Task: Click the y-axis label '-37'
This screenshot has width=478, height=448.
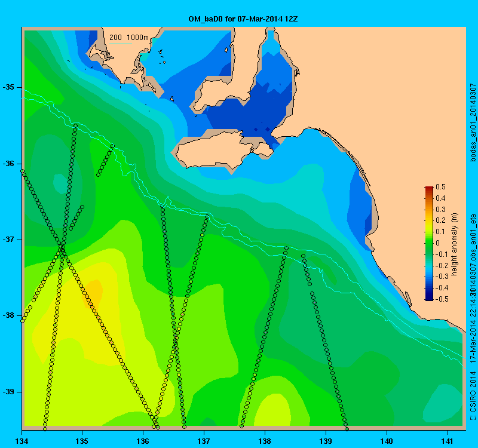Action: pyautogui.click(x=8, y=240)
